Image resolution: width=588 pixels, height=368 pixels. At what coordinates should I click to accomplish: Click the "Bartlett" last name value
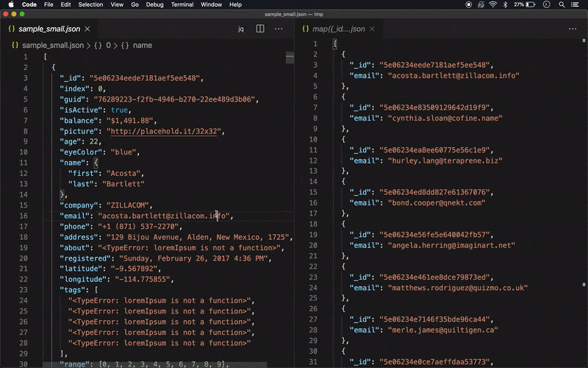pos(123,184)
